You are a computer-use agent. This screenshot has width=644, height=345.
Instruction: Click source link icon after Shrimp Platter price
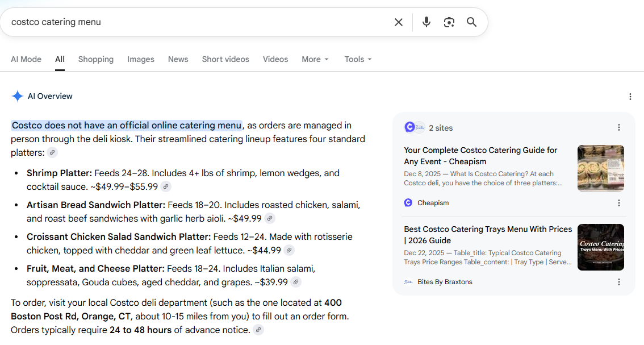point(165,186)
